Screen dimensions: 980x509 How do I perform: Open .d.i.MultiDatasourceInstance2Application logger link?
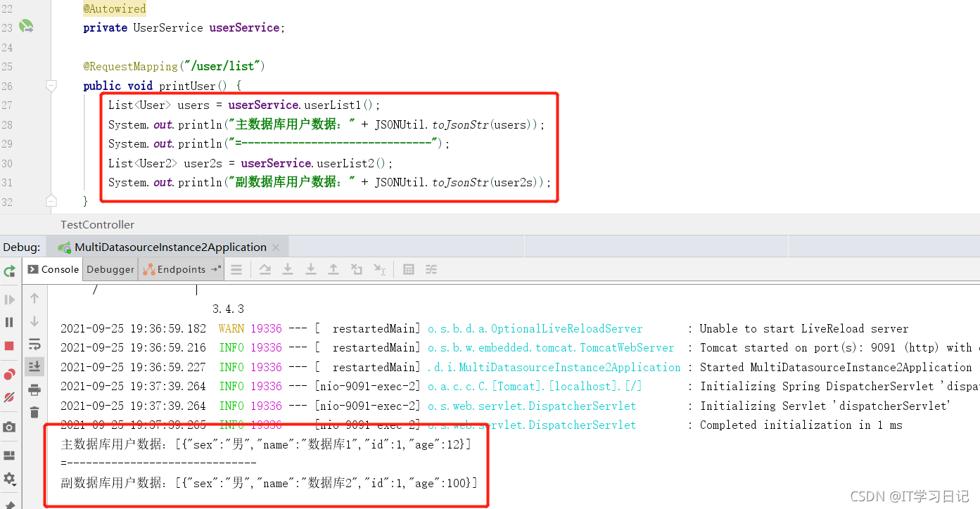[x=554, y=367]
